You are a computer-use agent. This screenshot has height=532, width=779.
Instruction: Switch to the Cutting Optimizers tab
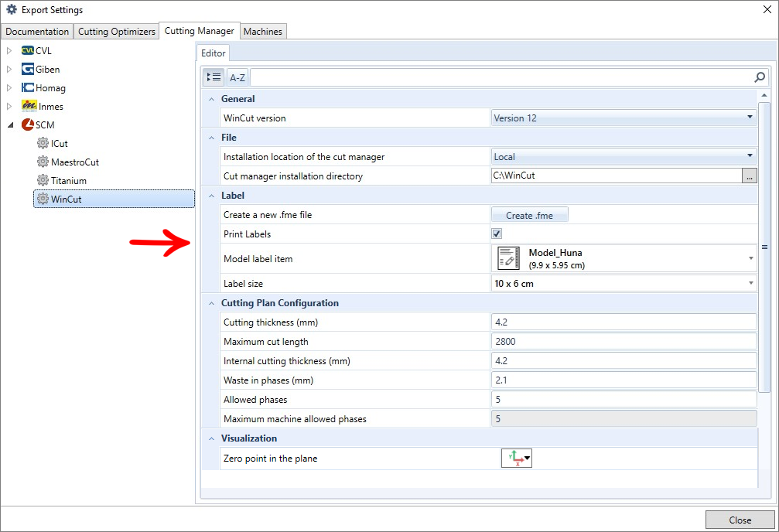coord(117,31)
